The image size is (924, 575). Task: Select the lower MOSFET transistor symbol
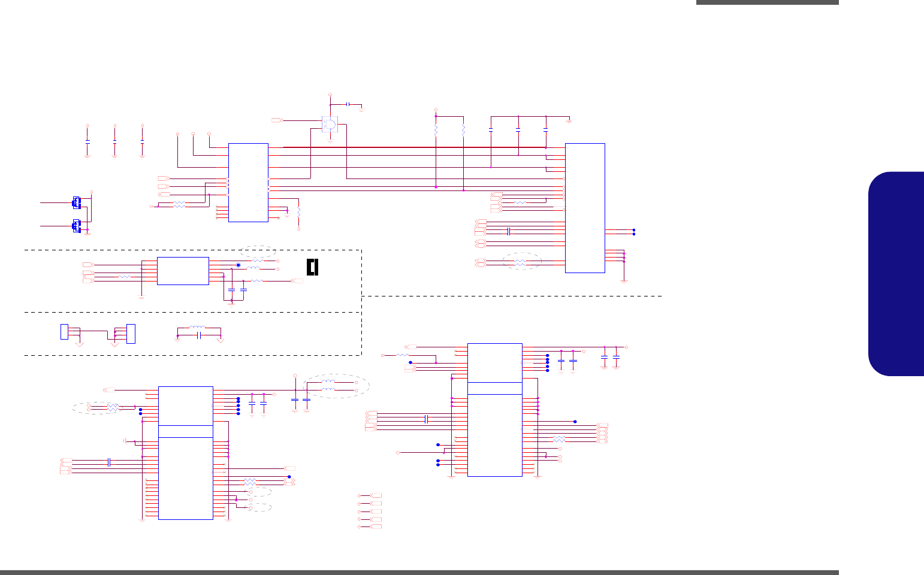pyautogui.click(x=77, y=226)
